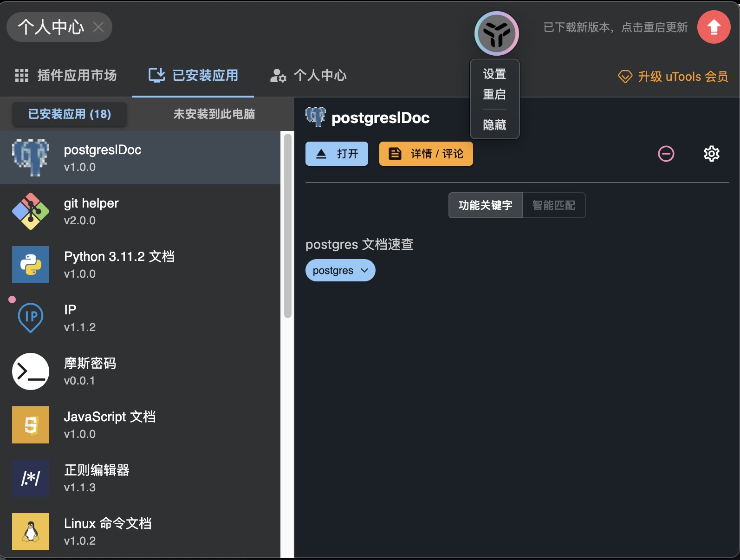Click the installed list scrollbar
The height and width of the screenshot is (560, 740).
287,226
